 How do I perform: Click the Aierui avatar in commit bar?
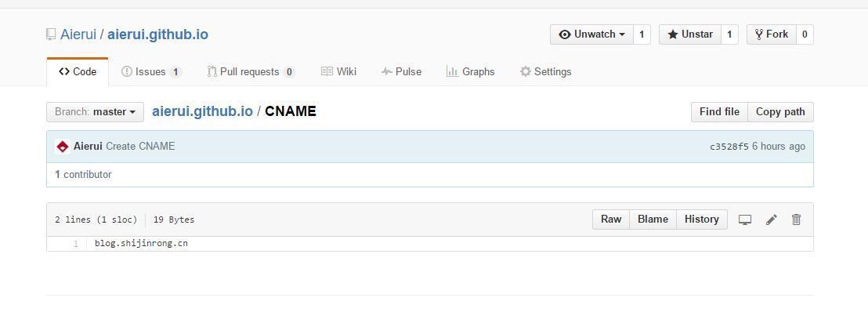point(63,147)
